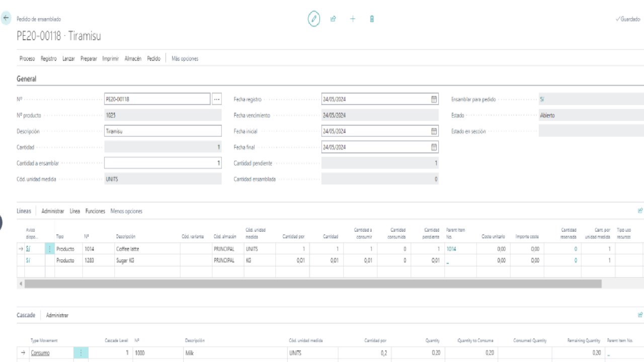644x362 pixels.
Task: Open the Sí availability link on Sugar KG row
Action: click(x=28, y=260)
